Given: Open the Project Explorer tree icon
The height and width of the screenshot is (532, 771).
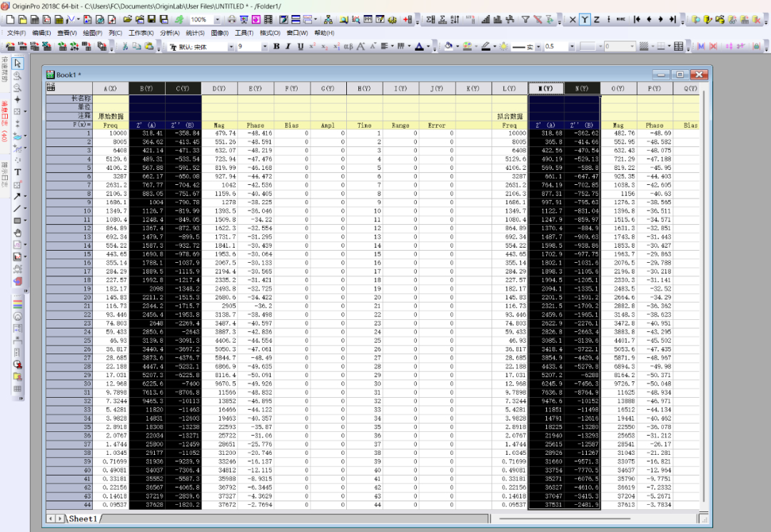Looking at the screenshot, I should 328,20.
